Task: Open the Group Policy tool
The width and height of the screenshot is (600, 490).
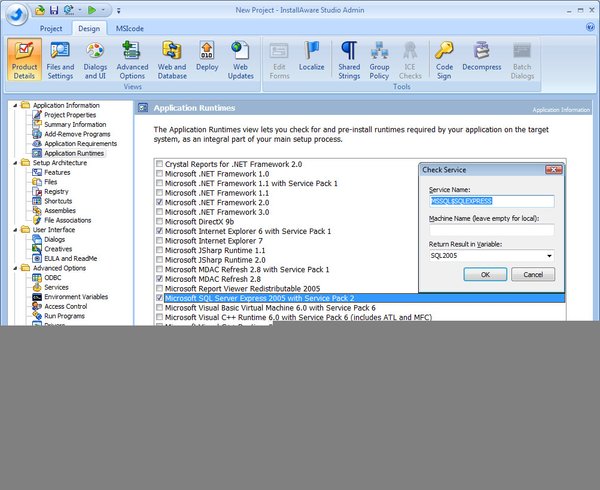Action: pos(379,60)
